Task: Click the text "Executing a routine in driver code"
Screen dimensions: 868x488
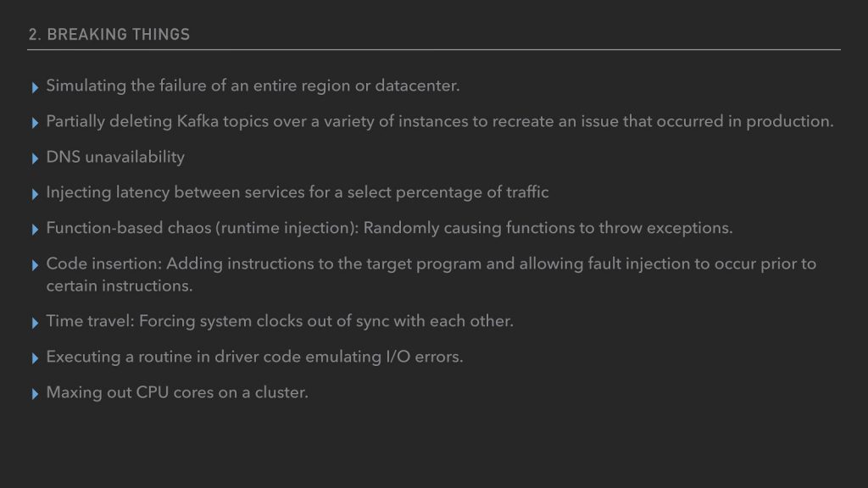Action: coord(254,357)
